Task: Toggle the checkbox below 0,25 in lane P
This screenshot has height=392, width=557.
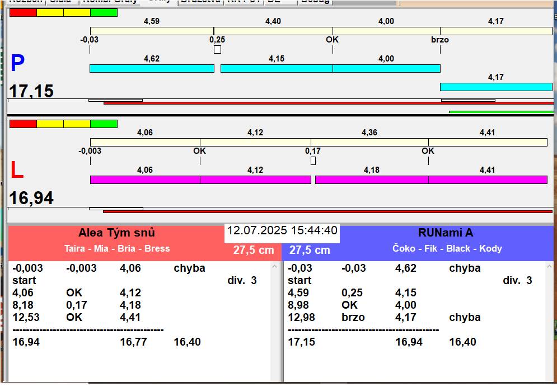Action: click(217, 49)
